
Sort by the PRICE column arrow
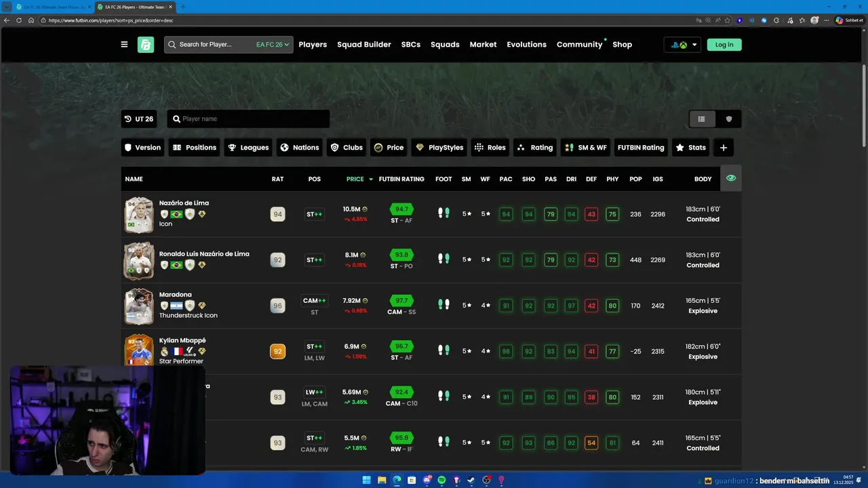[371, 179]
